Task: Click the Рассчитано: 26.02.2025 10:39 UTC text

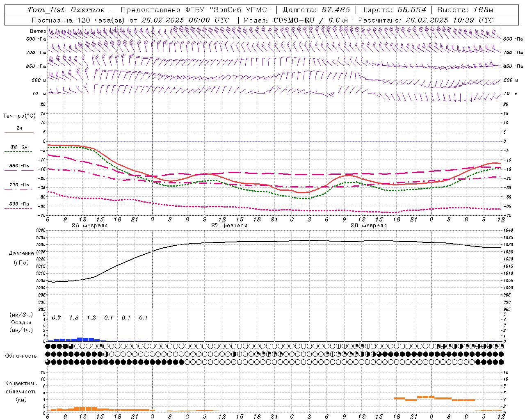Action: (426, 20)
